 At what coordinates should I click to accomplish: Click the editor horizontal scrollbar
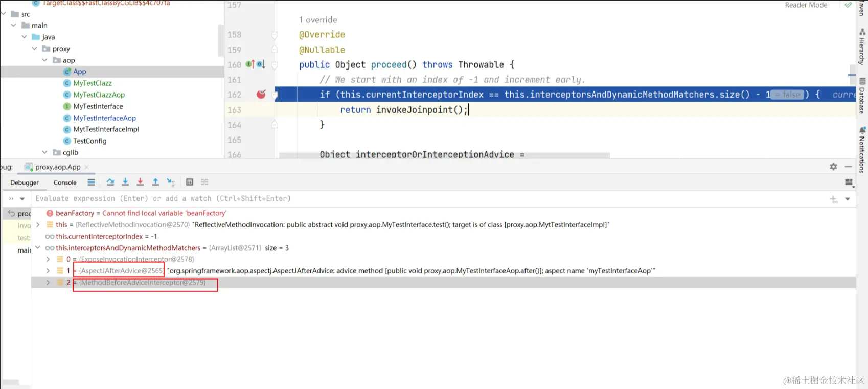pos(444,155)
